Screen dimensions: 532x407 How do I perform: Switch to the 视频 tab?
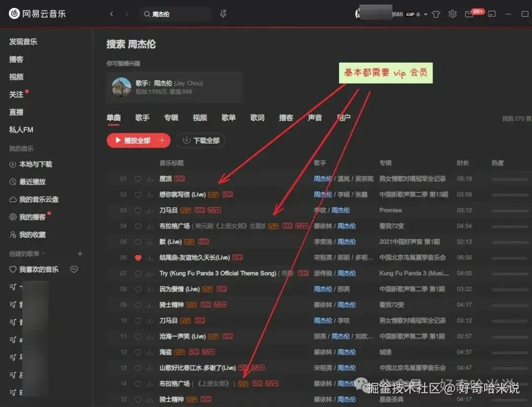point(200,118)
